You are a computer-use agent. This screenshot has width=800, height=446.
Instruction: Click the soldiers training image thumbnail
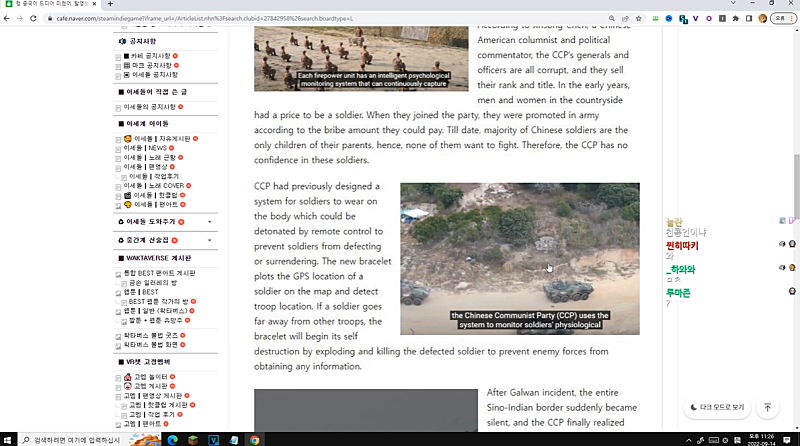coord(361,59)
